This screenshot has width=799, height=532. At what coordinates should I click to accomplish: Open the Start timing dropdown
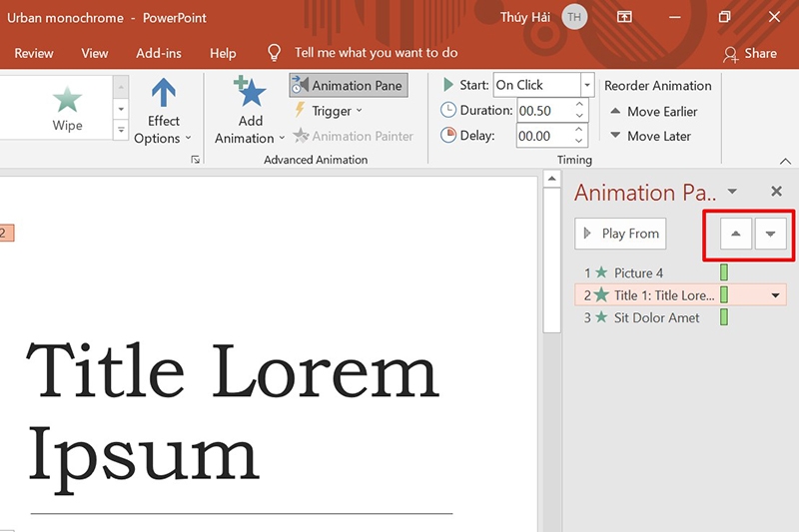tap(586, 86)
